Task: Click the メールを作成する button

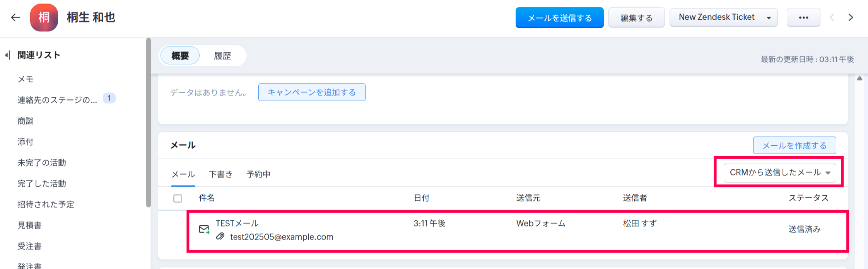Action: click(x=794, y=145)
